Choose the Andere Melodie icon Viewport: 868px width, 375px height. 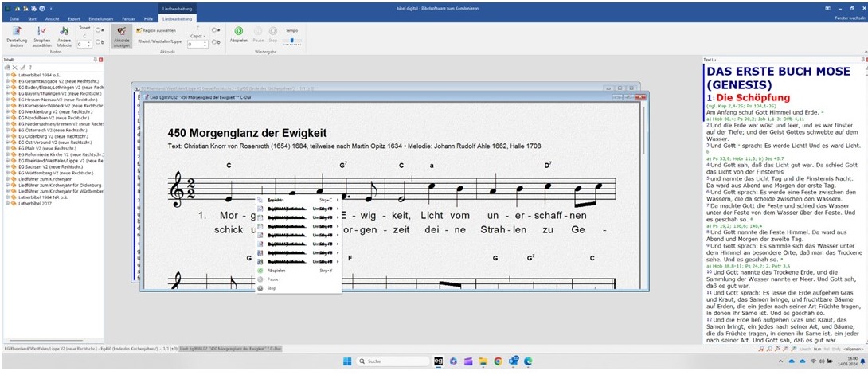coord(64,33)
